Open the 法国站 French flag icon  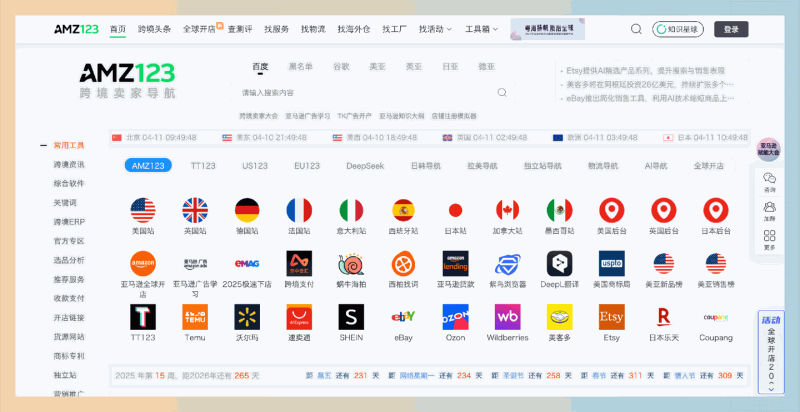tap(299, 210)
